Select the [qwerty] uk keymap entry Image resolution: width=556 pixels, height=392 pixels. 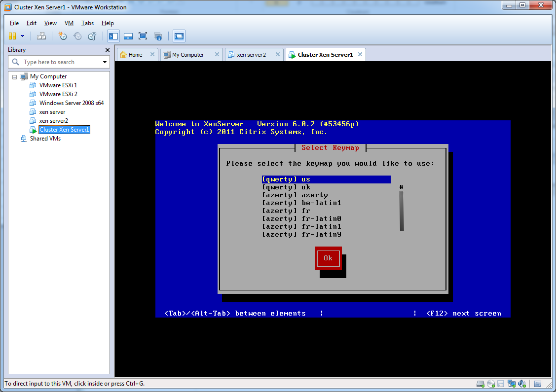pos(286,187)
